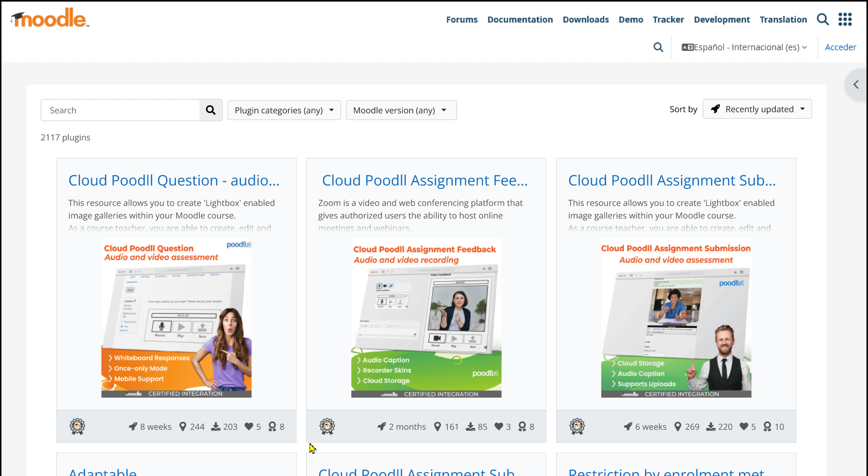Image resolution: width=868 pixels, height=476 pixels.
Task: Click award badge icon on Assignment Submission card
Action: pos(577,426)
